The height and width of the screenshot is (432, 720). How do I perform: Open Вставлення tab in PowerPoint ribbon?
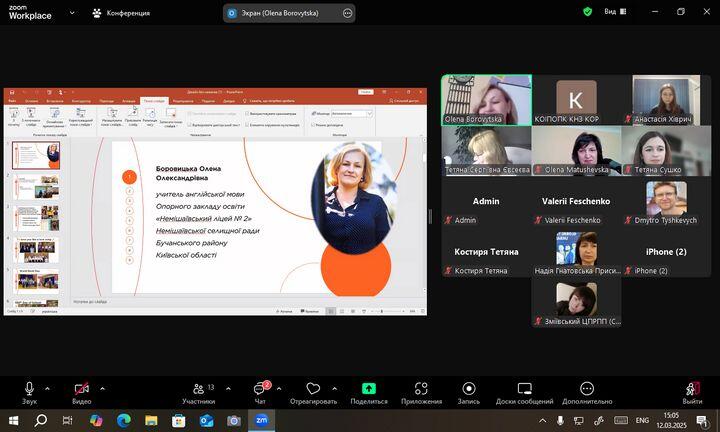click(55, 101)
